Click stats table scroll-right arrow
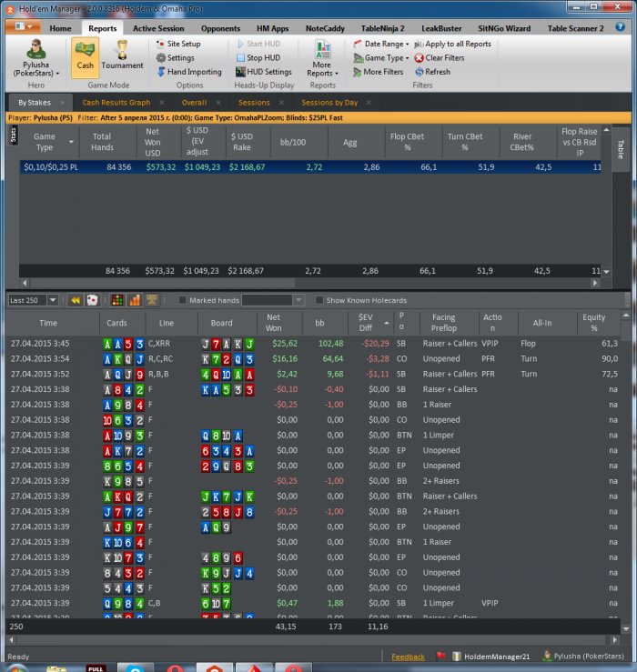The image size is (637, 672). pyautogui.click(x=595, y=283)
